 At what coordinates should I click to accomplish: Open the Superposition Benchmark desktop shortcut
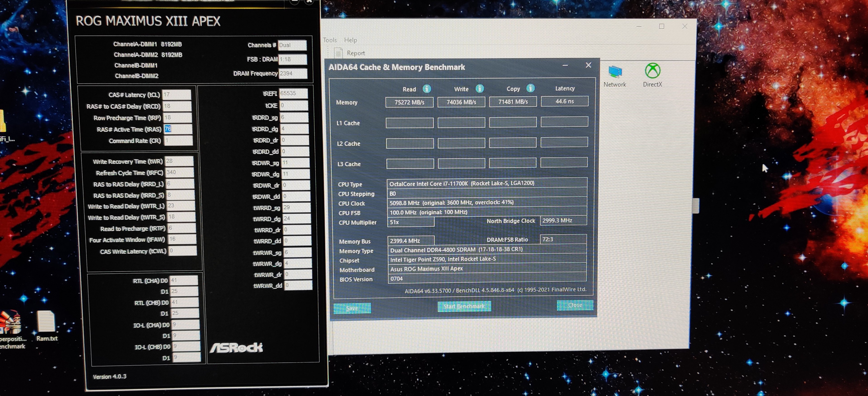12,329
